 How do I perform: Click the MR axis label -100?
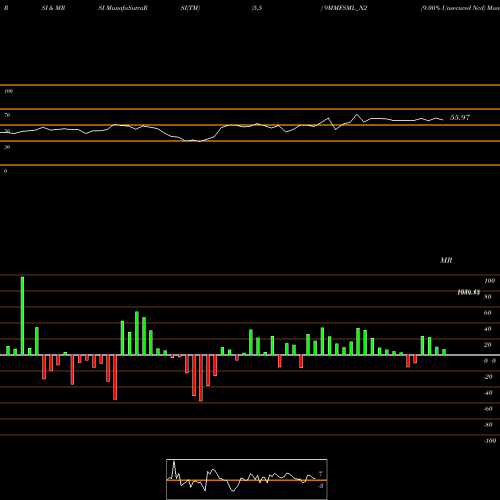tap(490, 441)
